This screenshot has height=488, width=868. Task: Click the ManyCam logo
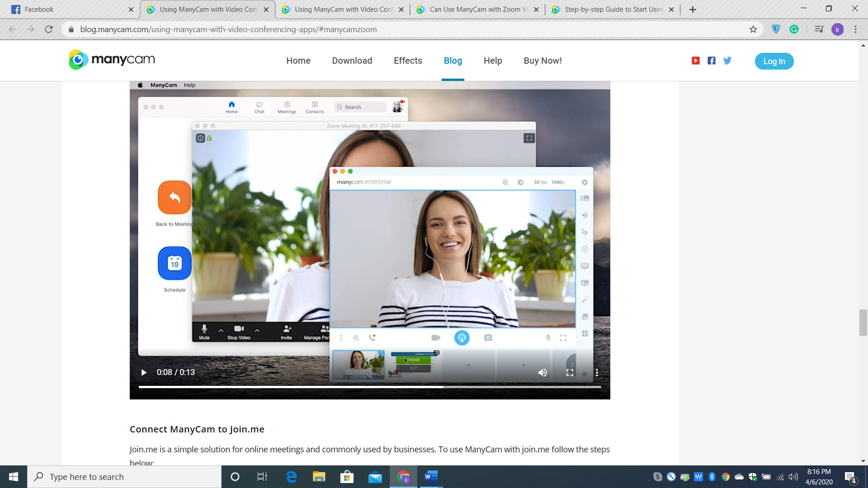pos(112,60)
